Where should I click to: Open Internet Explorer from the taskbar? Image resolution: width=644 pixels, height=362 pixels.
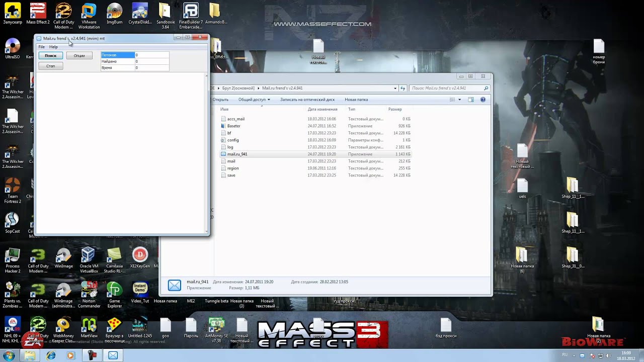click(51, 355)
